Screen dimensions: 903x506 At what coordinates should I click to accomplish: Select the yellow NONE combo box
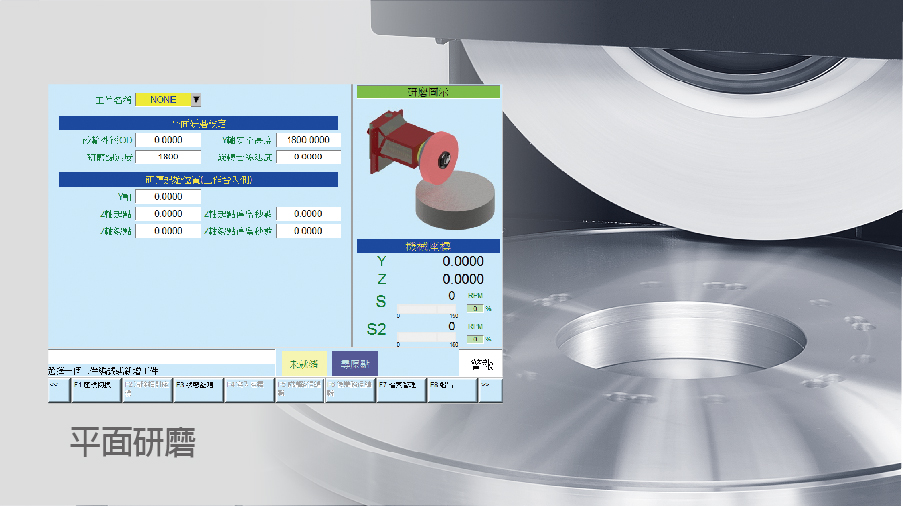click(162, 100)
